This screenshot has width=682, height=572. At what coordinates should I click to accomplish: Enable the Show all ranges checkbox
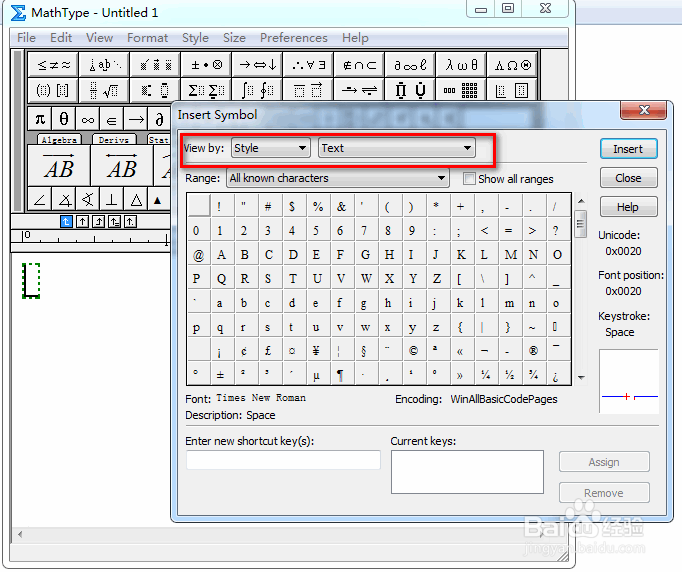pos(469,179)
